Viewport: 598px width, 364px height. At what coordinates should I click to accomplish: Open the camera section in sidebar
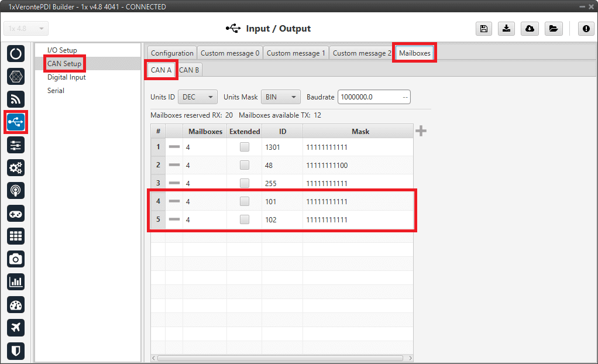[16, 259]
